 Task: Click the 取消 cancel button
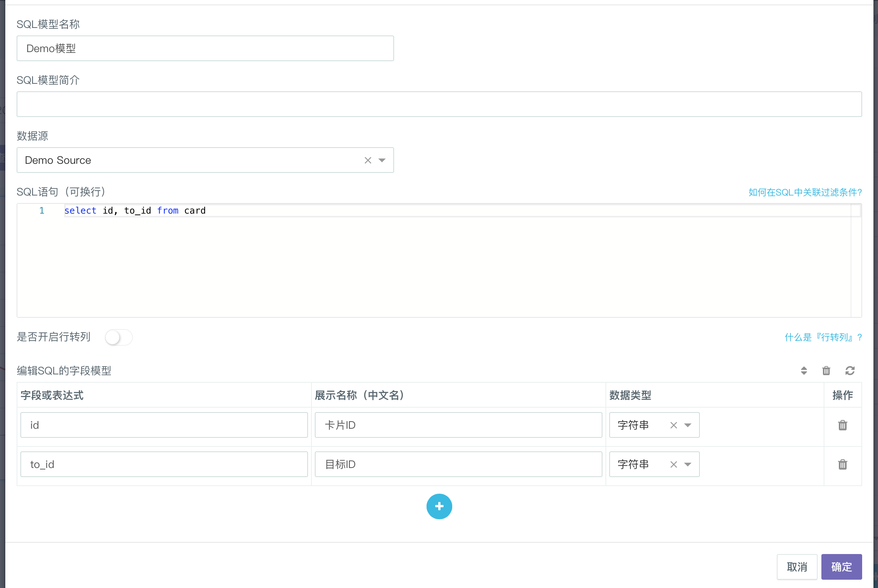[x=797, y=567]
